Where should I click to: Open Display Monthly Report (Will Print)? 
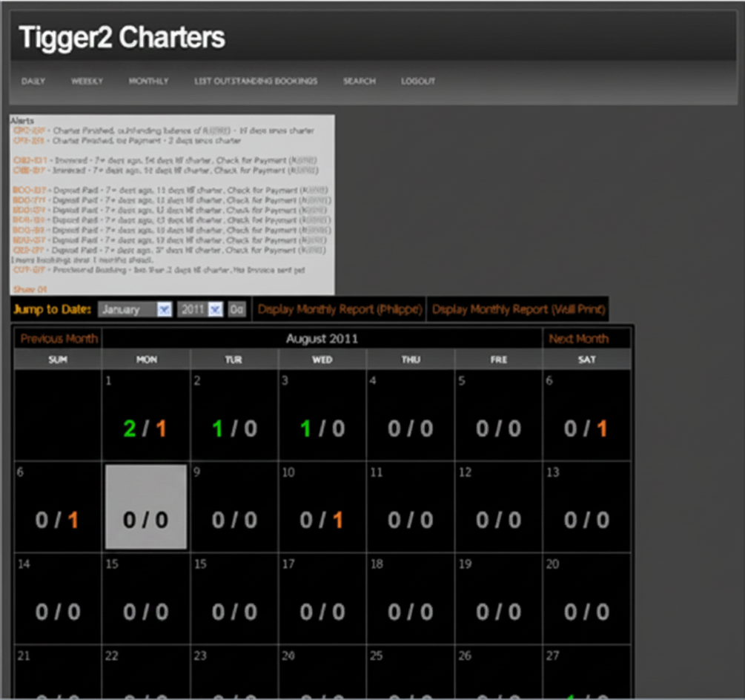pyautogui.click(x=518, y=310)
